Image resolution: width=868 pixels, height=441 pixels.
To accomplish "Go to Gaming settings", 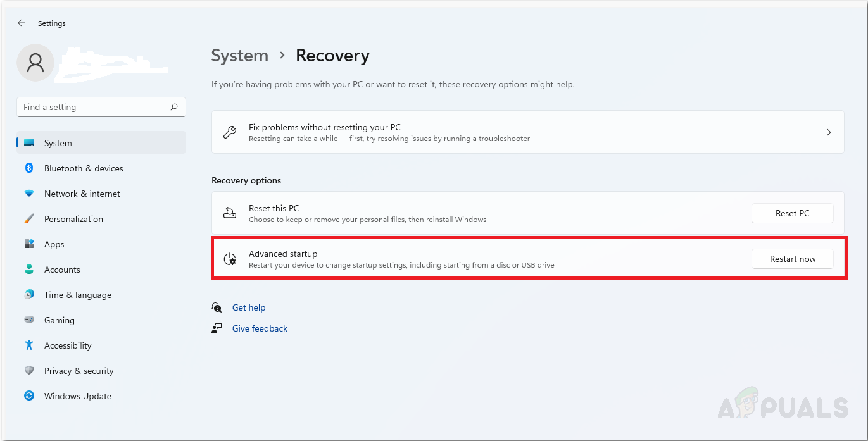I will click(60, 320).
